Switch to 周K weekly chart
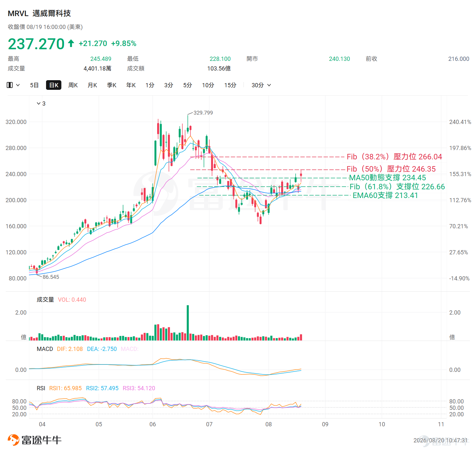The image size is (476, 453). click(x=73, y=85)
